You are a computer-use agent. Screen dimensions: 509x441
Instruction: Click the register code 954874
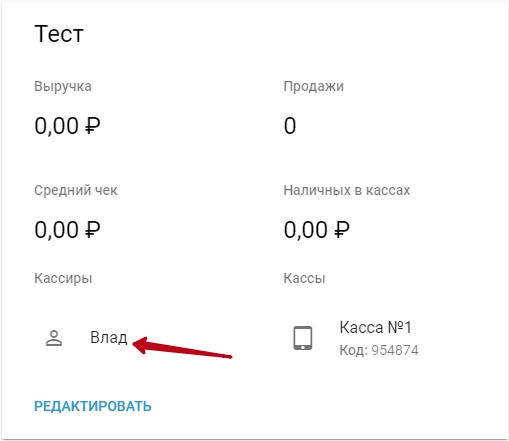(395, 350)
